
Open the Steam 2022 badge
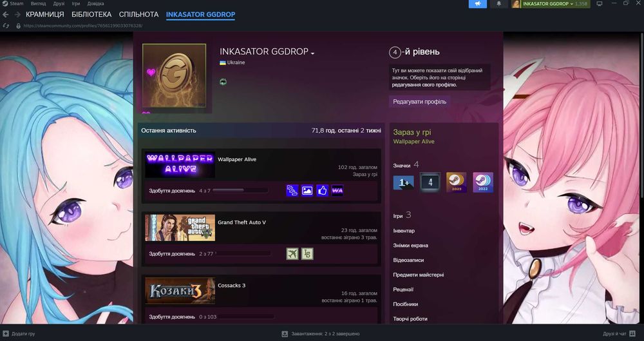click(483, 182)
